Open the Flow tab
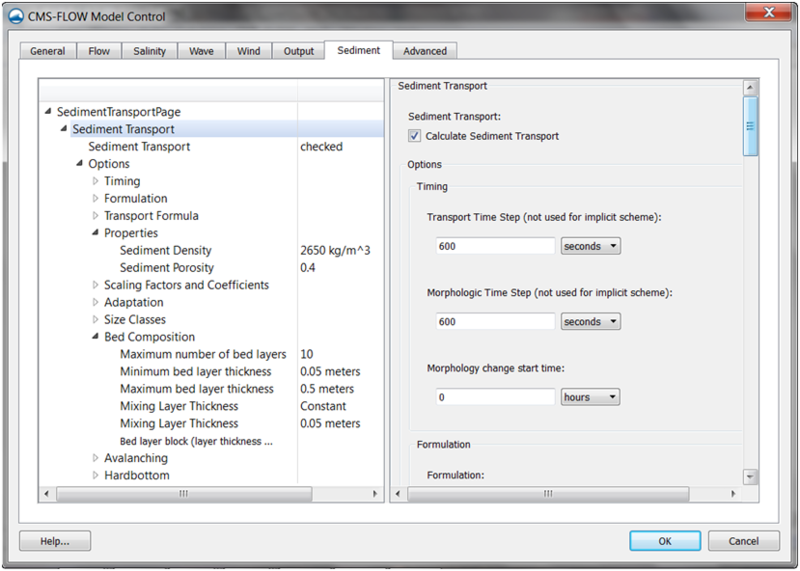 tap(99, 51)
